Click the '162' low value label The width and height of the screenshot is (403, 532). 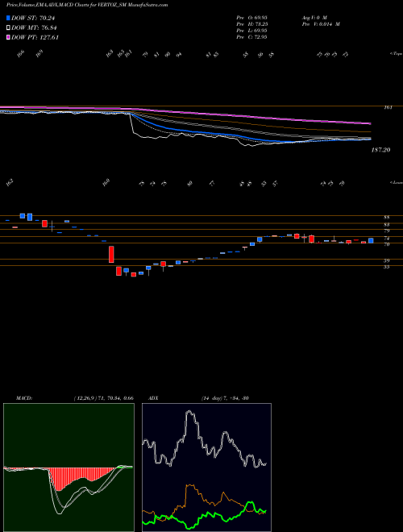(10, 184)
